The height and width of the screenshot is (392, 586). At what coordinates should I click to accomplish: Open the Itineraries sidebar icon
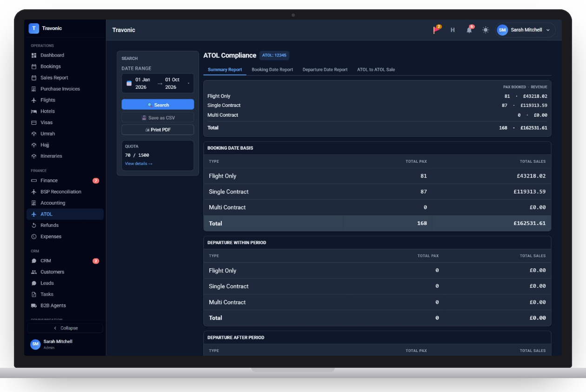34,156
